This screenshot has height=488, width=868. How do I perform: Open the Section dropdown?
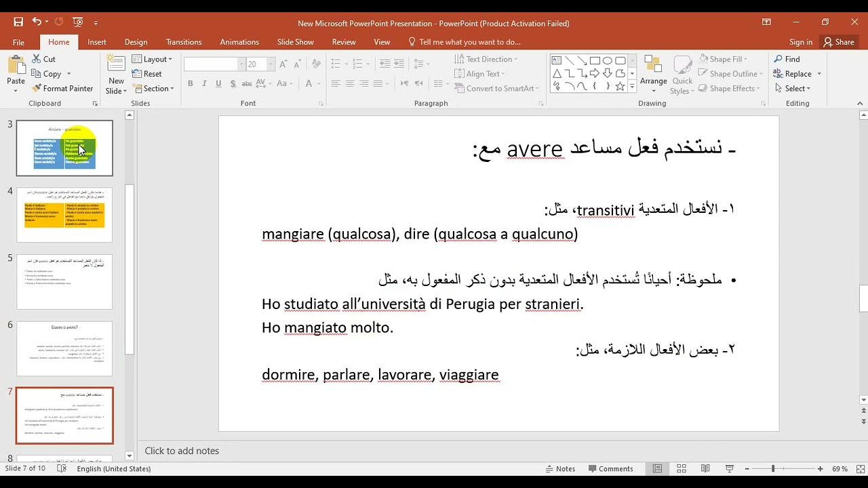[x=154, y=88]
